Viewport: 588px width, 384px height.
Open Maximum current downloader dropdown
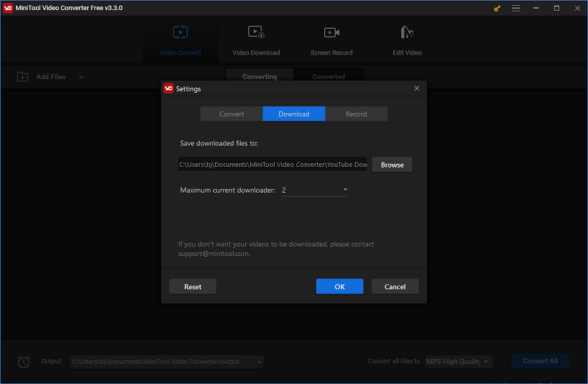tap(314, 190)
